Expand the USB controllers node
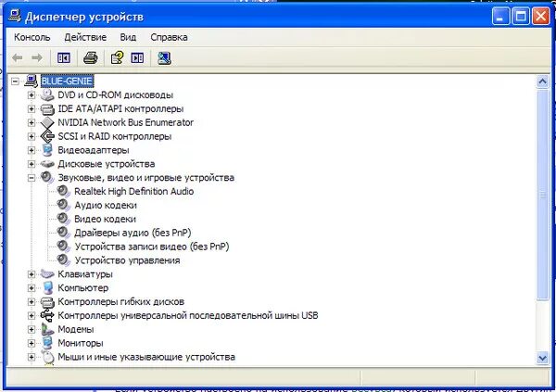Image resolution: width=556 pixels, height=392 pixels. (x=32, y=315)
